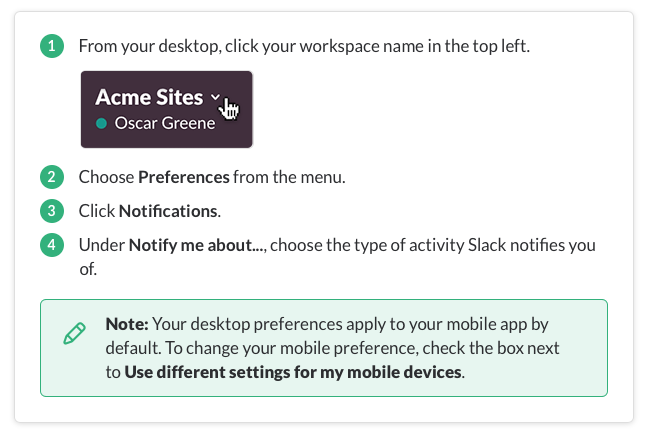Click the bold Note: label

(127, 324)
